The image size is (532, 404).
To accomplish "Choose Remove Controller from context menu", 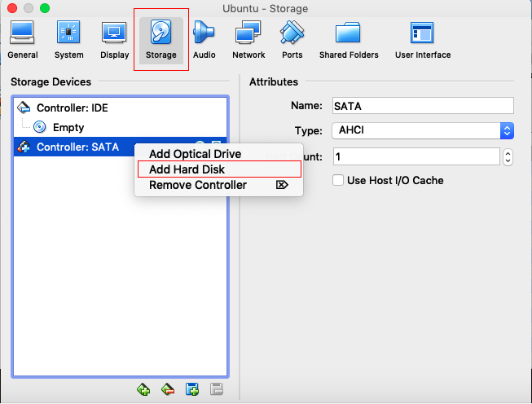I will tap(218, 185).
